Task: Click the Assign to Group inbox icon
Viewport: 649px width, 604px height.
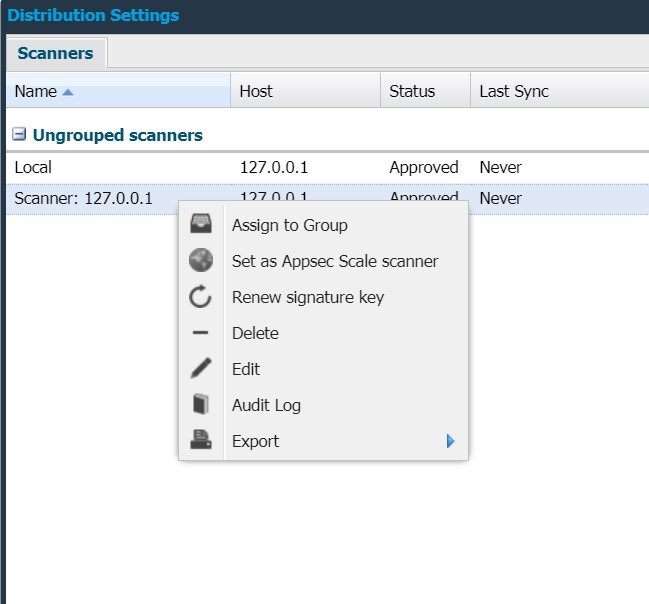Action: pyautogui.click(x=201, y=225)
